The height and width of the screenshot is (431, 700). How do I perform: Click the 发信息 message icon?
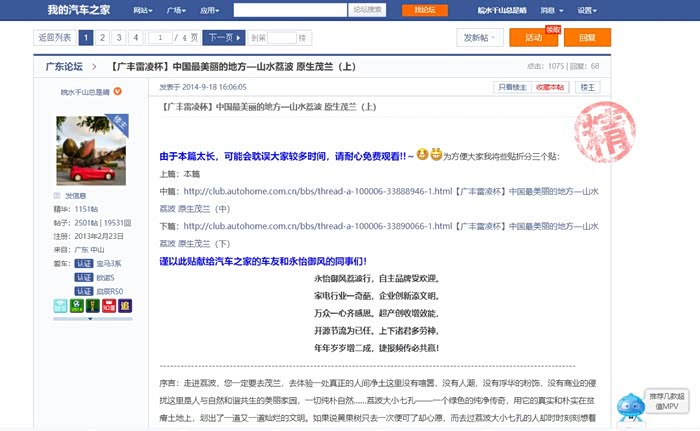pyautogui.click(x=59, y=196)
